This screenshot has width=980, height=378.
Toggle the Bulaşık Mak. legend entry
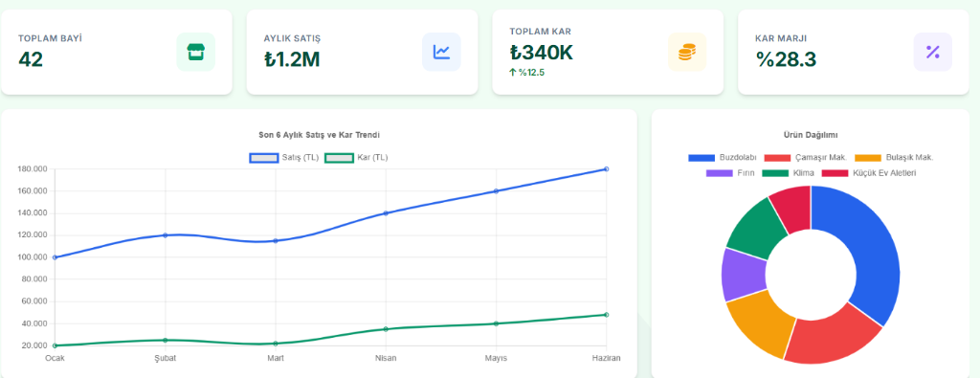click(894, 158)
